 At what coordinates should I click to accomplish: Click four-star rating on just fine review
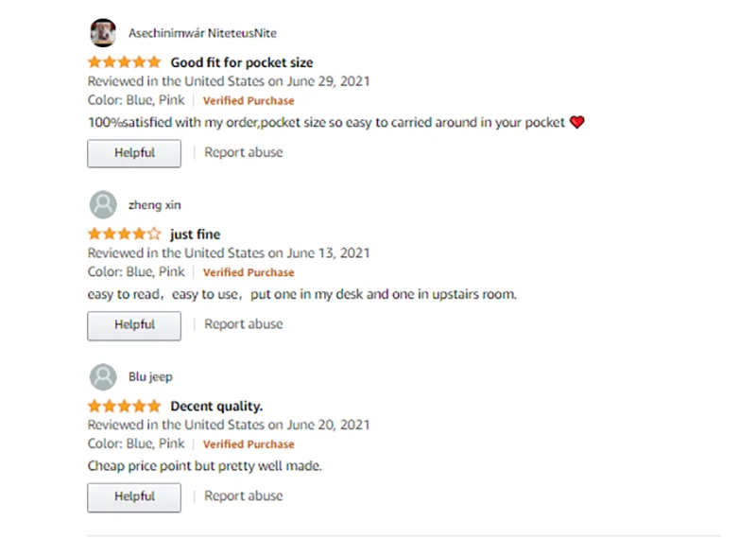coord(125,235)
